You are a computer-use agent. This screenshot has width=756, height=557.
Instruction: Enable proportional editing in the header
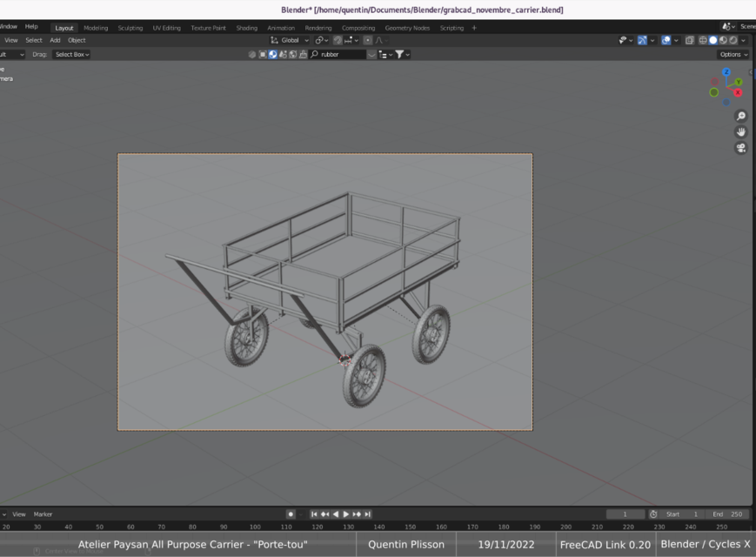click(367, 39)
